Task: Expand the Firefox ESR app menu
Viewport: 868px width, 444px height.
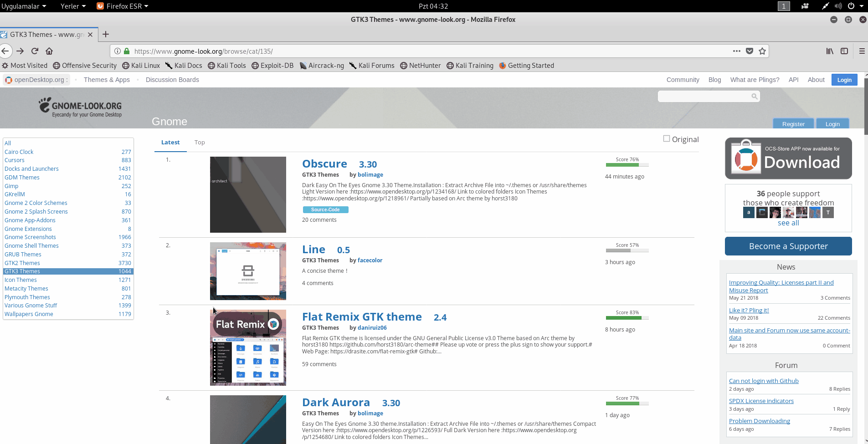Action: tap(123, 6)
